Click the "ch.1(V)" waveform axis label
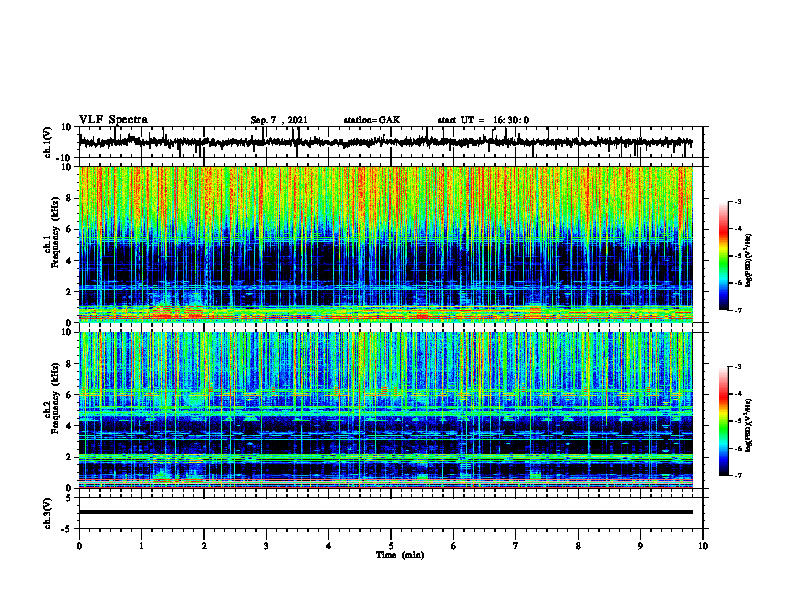This screenshot has width=792, height=612. click(48, 142)
